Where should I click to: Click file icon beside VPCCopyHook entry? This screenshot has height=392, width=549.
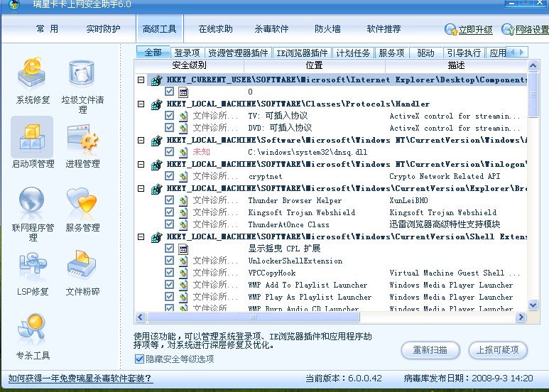coord(183,273)
